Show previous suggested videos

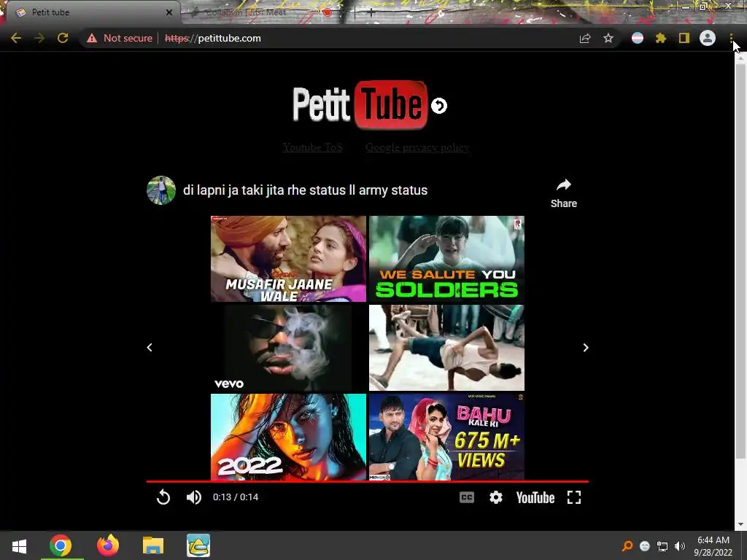(x=150, y=348)
